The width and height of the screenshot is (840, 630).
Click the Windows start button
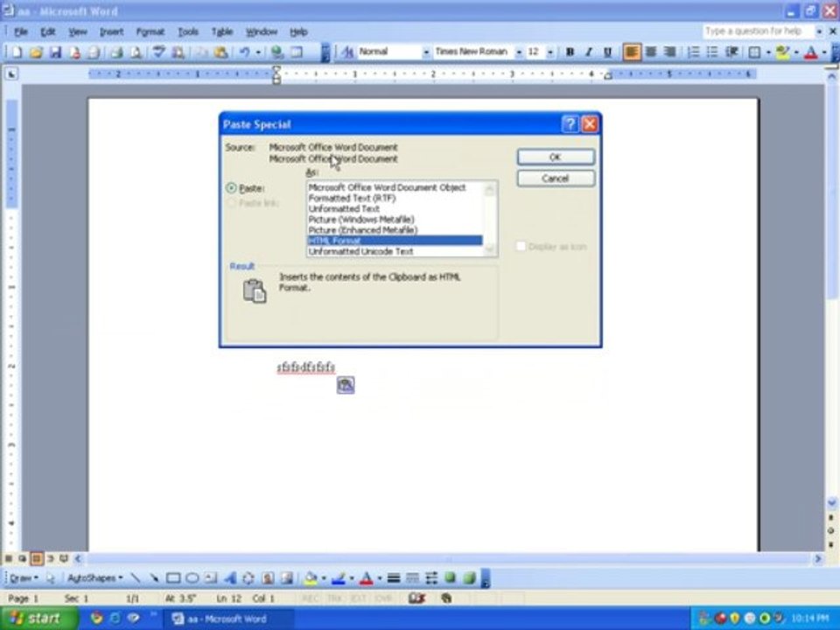click(x=38, y=619)
